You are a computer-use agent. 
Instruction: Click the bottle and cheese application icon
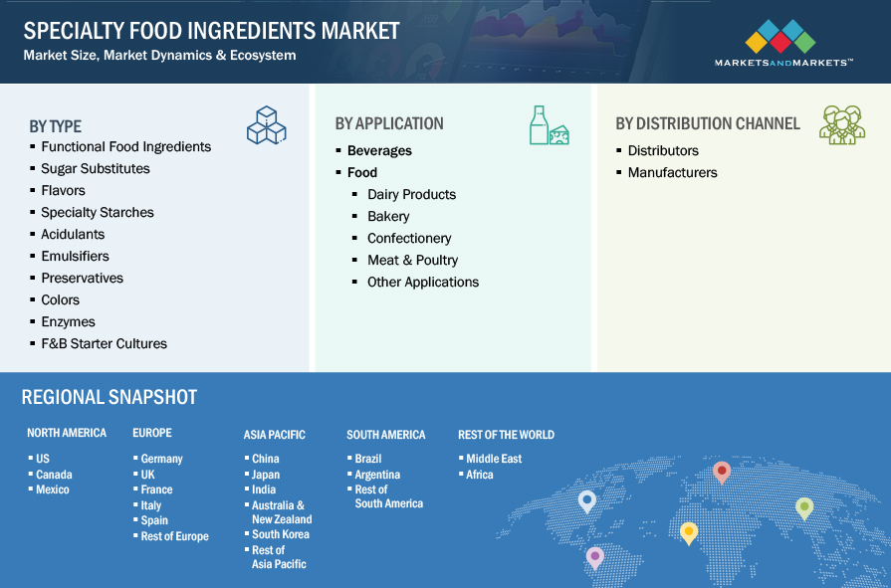point(549,126)
